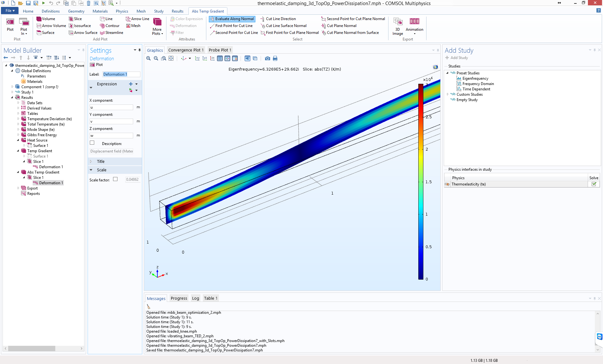Select the Isosurface plot tool
This screenshot has width=603, height=364.
(x=79, y=26)
